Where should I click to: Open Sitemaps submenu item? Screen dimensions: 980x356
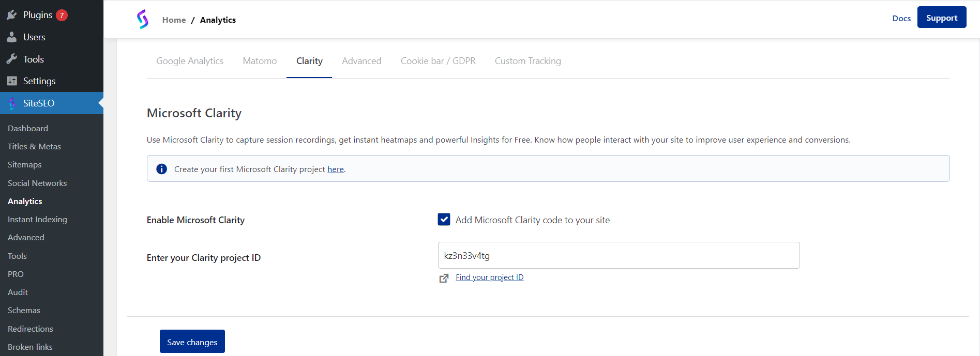click(24, 165)
